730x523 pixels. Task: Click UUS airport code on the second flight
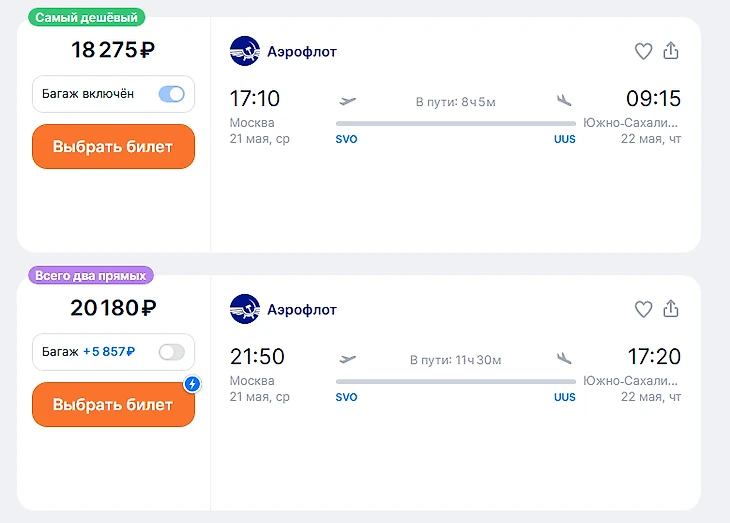coord(565,398)
